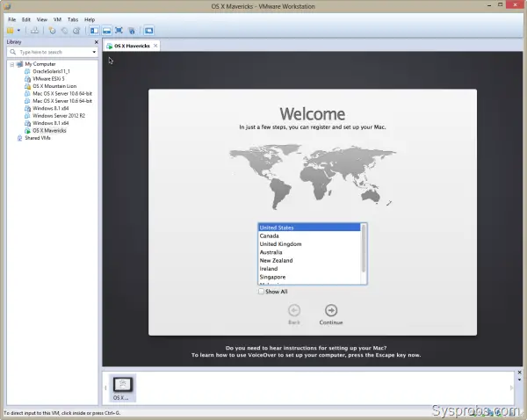Select Ireland in country list
This screenshot has height=420, width=527.
pos(309,269)
